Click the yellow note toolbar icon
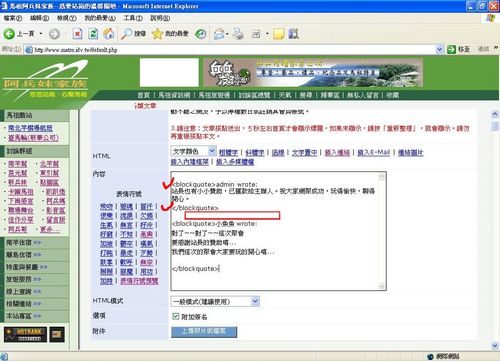Viewport: 500px width, 361px height. [278, 34]
